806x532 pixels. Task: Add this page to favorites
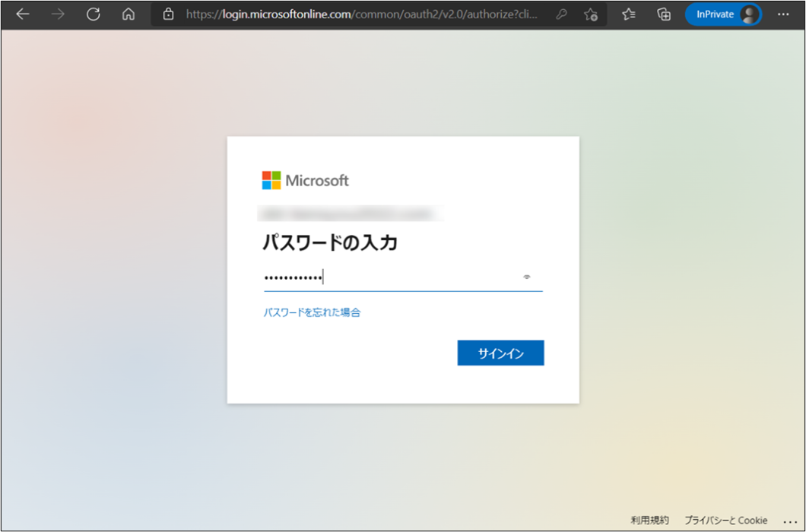[x=591, y=14]
